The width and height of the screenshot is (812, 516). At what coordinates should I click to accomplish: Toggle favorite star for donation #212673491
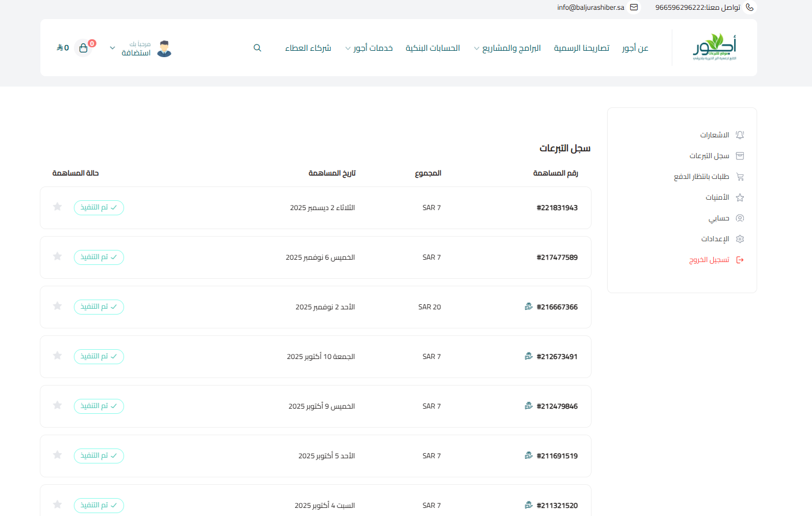57,356
